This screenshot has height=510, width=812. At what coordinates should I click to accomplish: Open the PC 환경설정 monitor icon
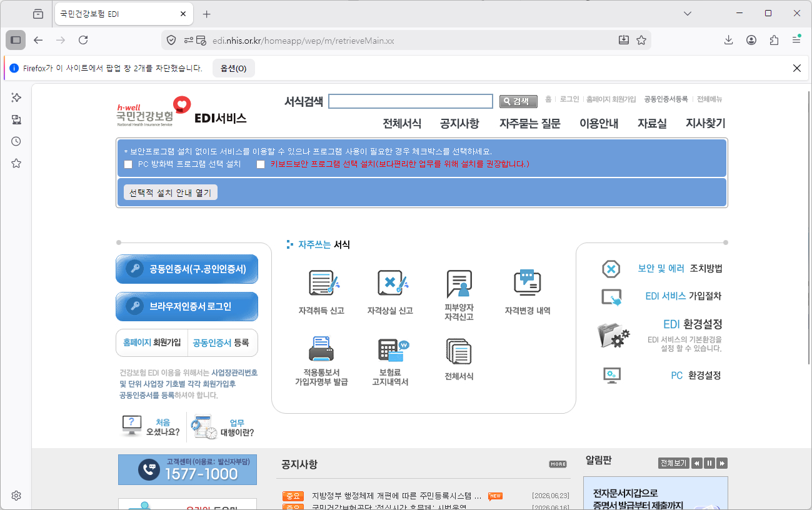tap(612, 376)
